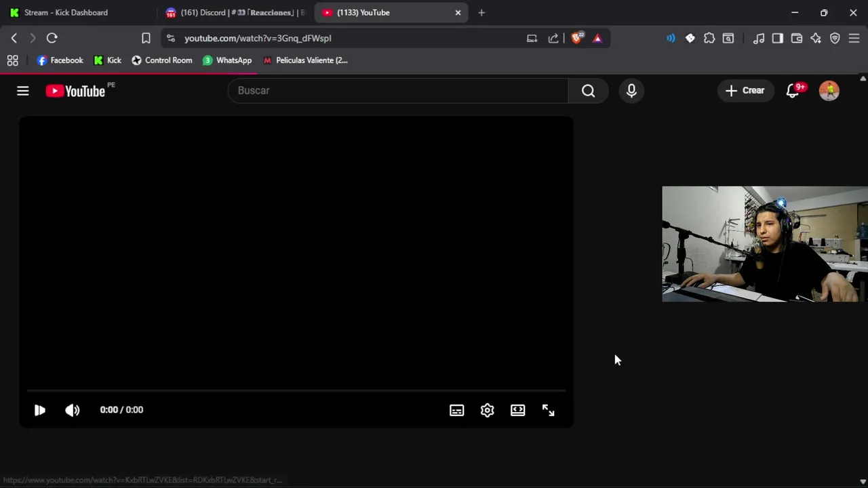The image size is (868, 488).
Task: Open the browser extensions puzzle icon
Action: [709, 38]
